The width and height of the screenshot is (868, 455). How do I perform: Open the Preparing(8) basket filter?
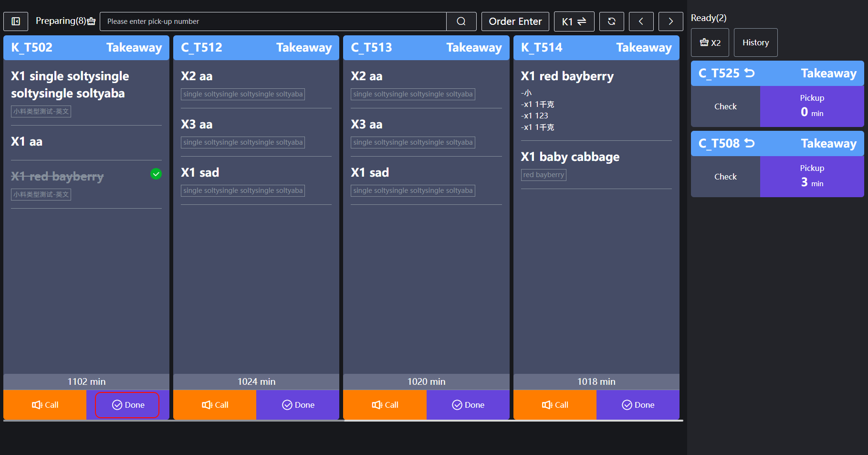[x=65, y=21]
